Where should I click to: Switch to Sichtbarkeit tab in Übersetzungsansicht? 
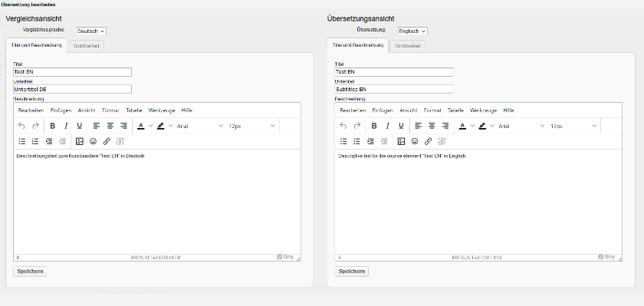tap(408, 46)
